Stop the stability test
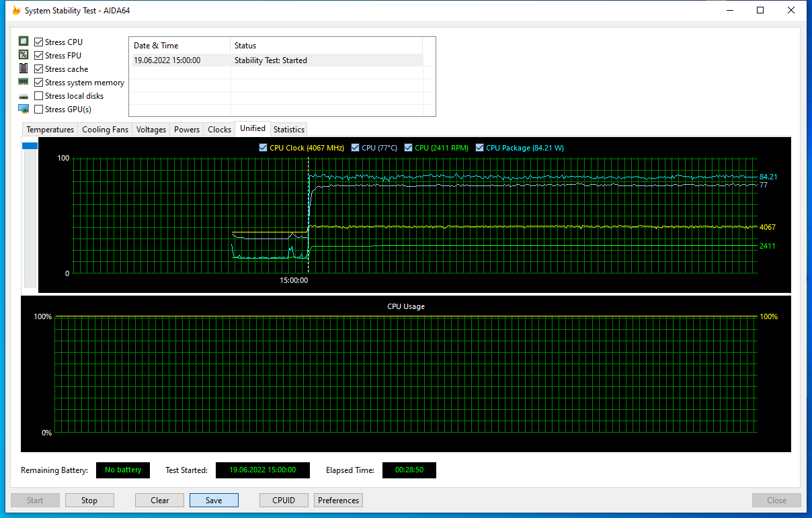Viewport: 812px width, 518px height. pos(89,500)
